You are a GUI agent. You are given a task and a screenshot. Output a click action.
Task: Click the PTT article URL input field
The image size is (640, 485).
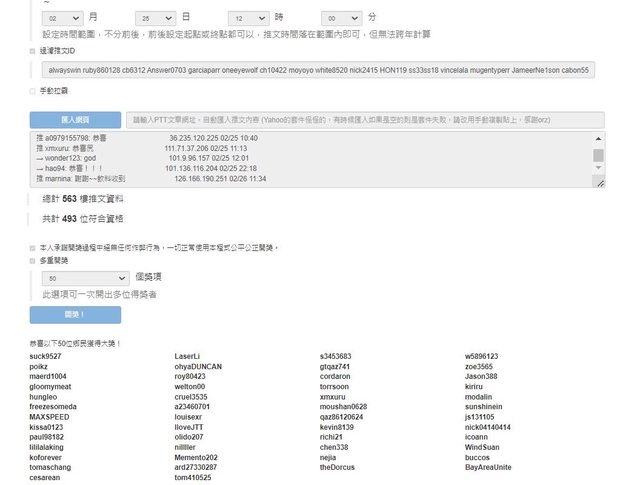[x=366, y=120]
